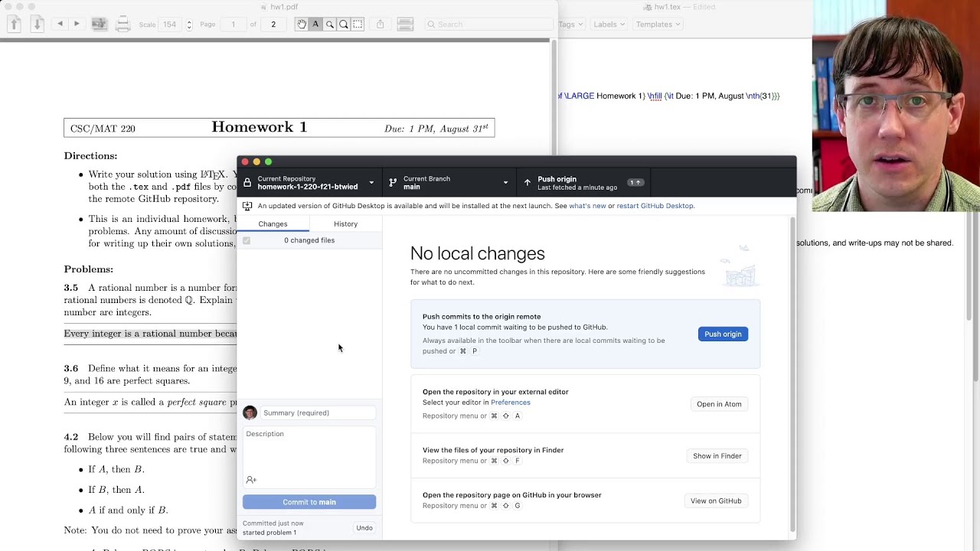980x551 pixels.
Task: Go back with the left triangle in hw1.pdf
Action: point(60,24)
